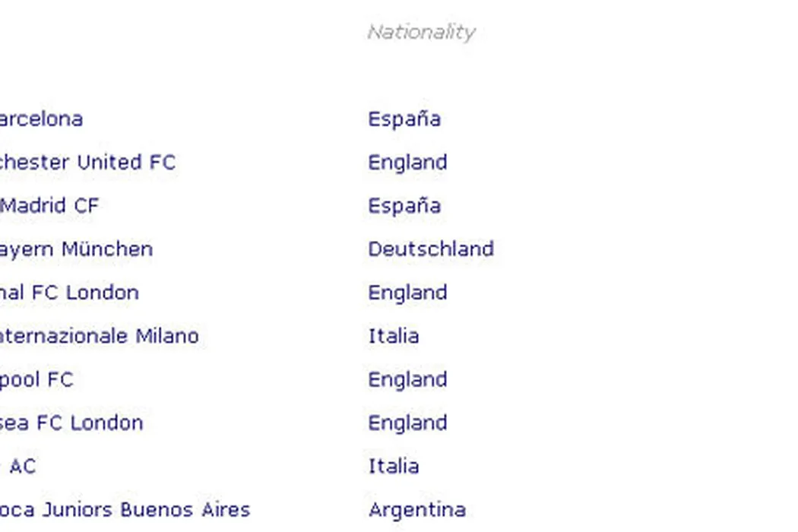Click the Chelsea FC London link

(71, 423)
